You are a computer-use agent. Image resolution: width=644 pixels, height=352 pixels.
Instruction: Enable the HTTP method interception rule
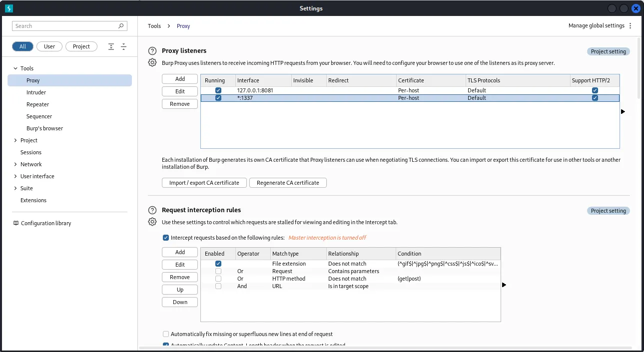(x=218, y=279)
